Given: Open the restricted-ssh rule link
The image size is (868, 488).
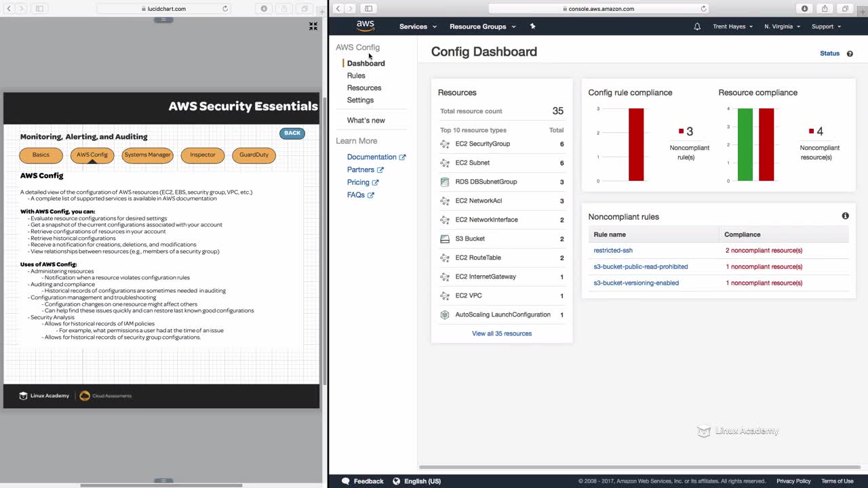Looking at the screenshot, I should click(613, 250).
